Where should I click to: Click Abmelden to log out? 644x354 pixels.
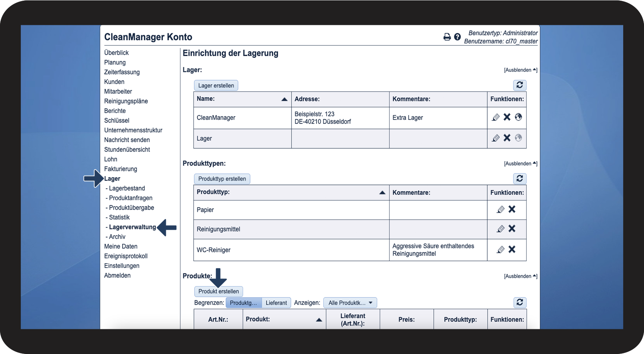(x=117, y=275)
